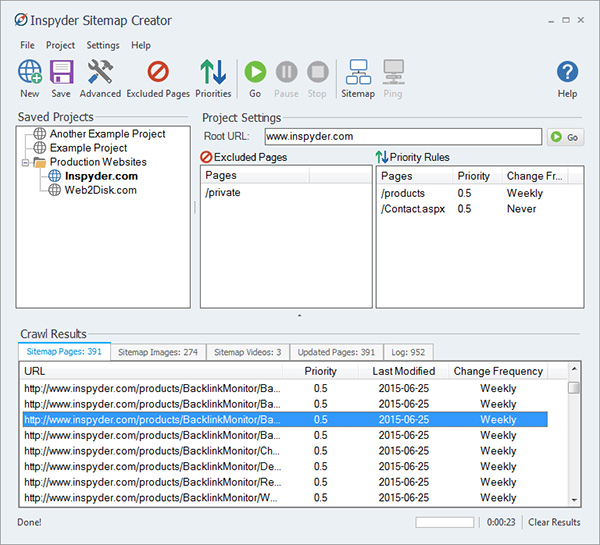The image size is (600, 545).
Task: Switch to Sitemap Pages: 391 tab
Action: click(64, 352)
